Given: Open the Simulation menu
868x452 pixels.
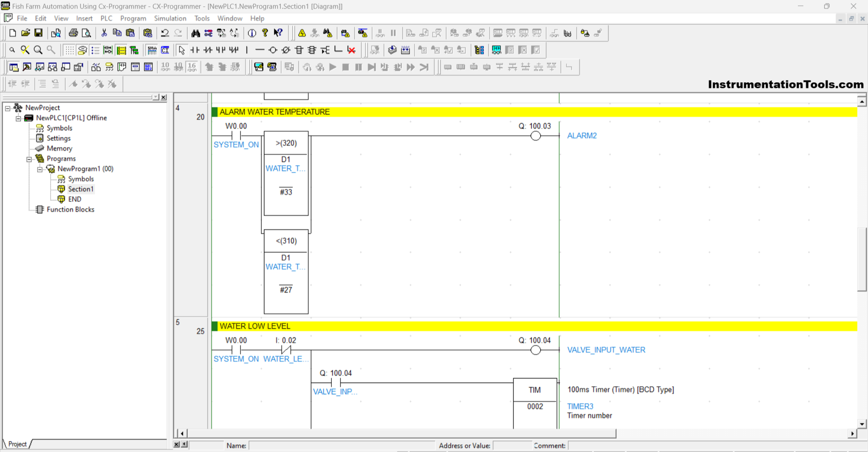Looking at the screenshot, I should tap(170, 19).
